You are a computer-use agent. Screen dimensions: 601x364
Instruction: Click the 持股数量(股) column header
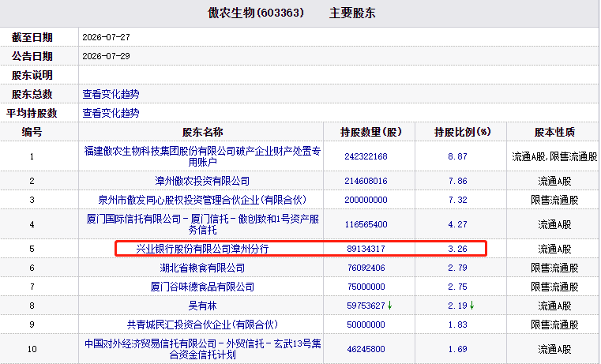[x=370, y=132]
